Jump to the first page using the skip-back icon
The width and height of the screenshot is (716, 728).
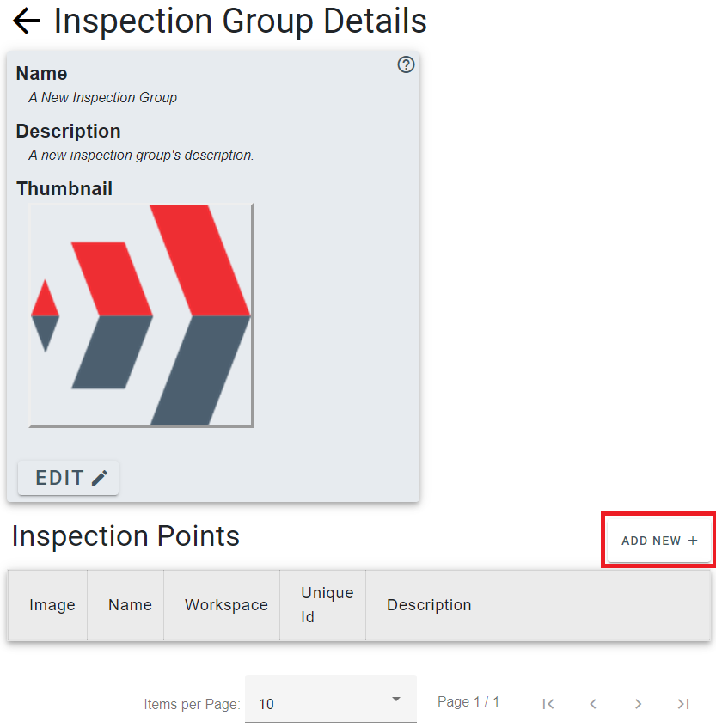pos(548,703)
